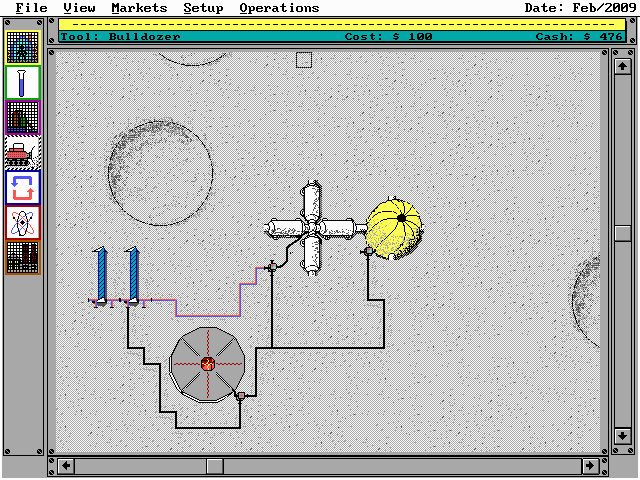This screenshot has height=480, width=640.
Task: Select the test tube research tool icon
Action: pos(23,82)
